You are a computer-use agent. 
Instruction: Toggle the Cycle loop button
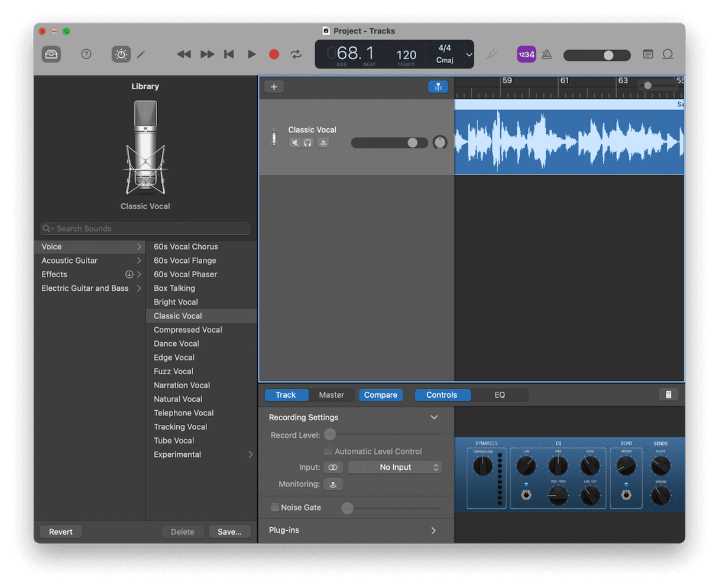pyautogui.click(x=296, y=54)
